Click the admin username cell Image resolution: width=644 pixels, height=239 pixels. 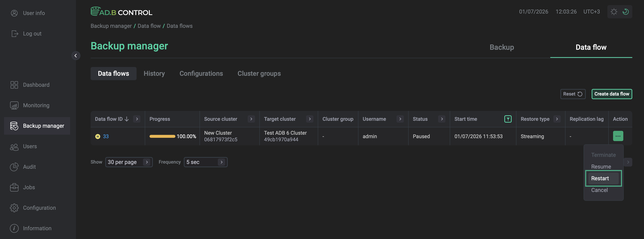coord(383,136)
